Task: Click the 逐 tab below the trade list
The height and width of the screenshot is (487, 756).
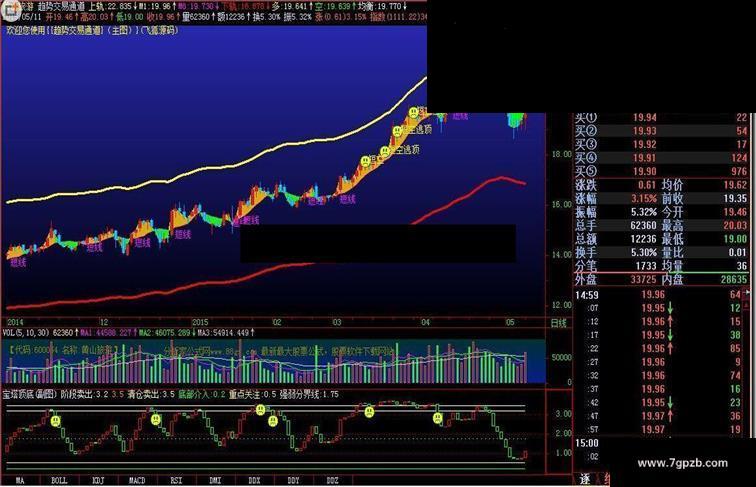Action: (585, 480)
